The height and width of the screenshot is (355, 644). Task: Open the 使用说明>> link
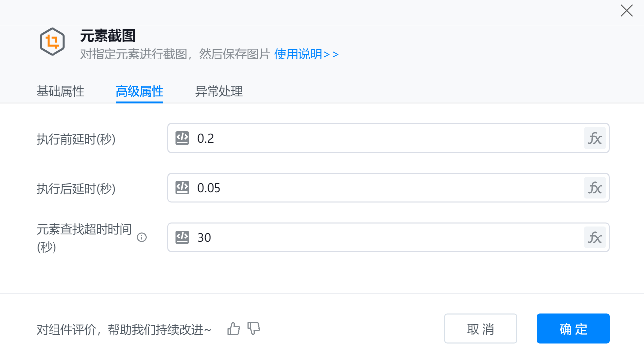pyautogui.click(x=307, y=54)
